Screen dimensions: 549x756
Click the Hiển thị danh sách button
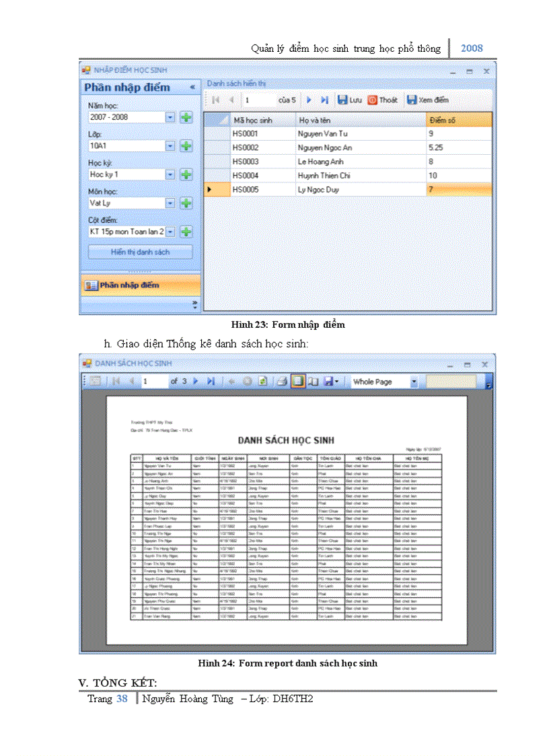(x=140, y=252)
